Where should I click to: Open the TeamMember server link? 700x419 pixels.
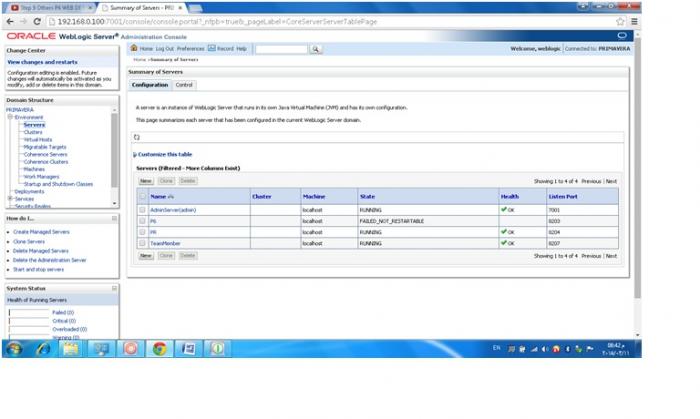pyautogui.click(x=165, y=243)
